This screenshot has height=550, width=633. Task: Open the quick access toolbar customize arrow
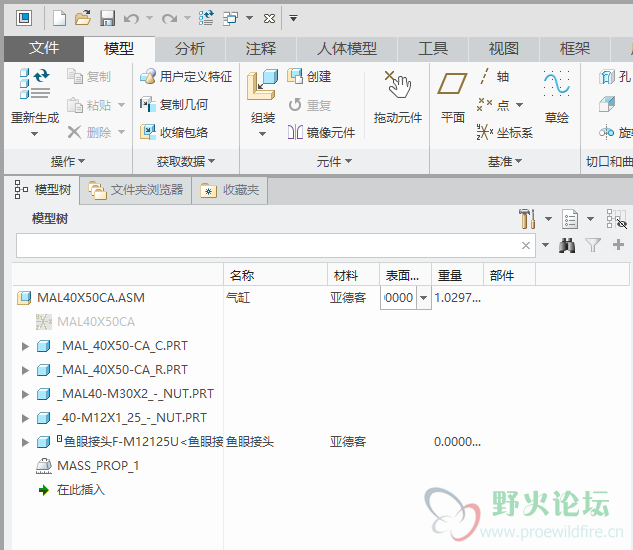293,18
